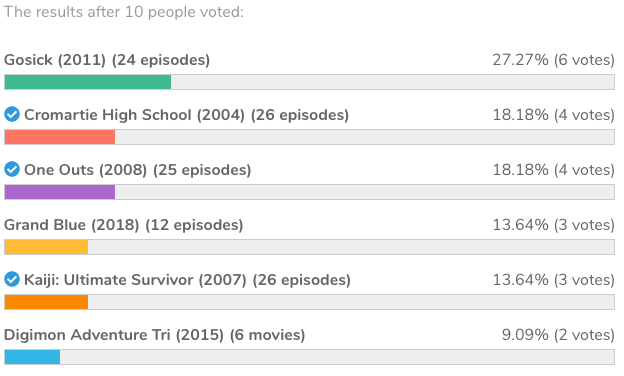Click the blue checkmark beside One Outs
624x376 pixels.
[x=12, y=169]
